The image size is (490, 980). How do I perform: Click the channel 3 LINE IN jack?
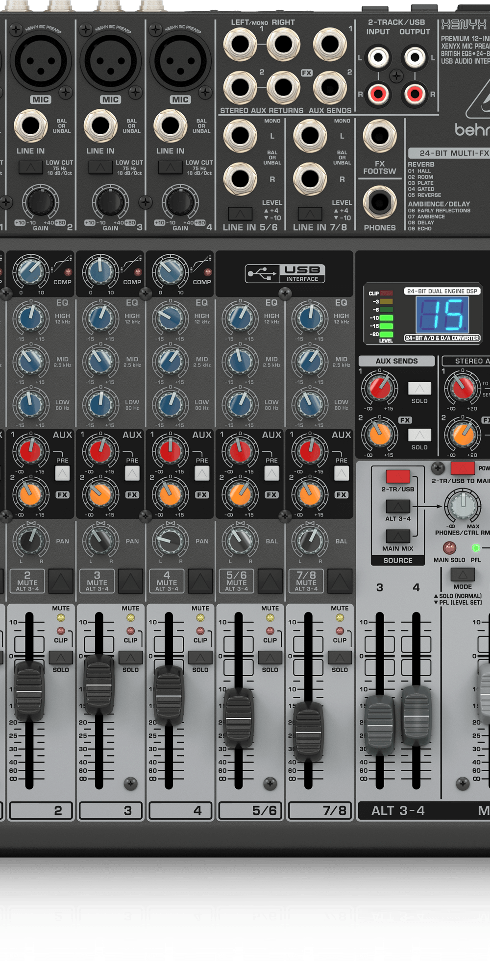[x=100, y=126]
